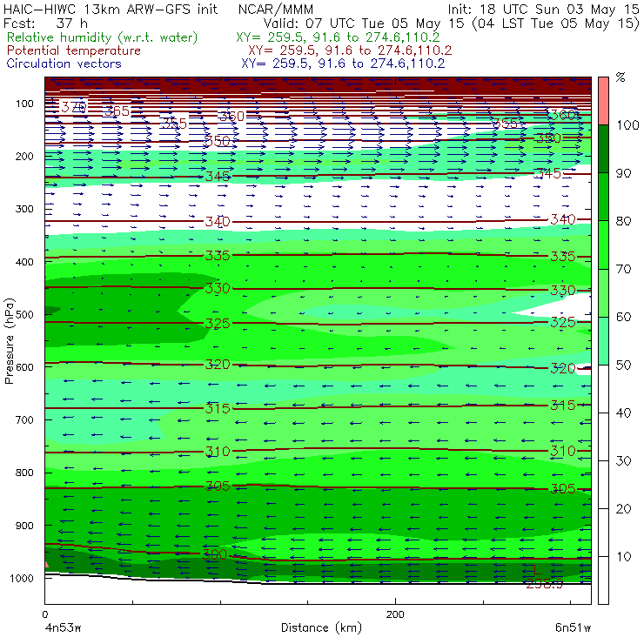Click the '70' colorbar label
Viewport: 644px width, 644px height.
click(623, 269)
